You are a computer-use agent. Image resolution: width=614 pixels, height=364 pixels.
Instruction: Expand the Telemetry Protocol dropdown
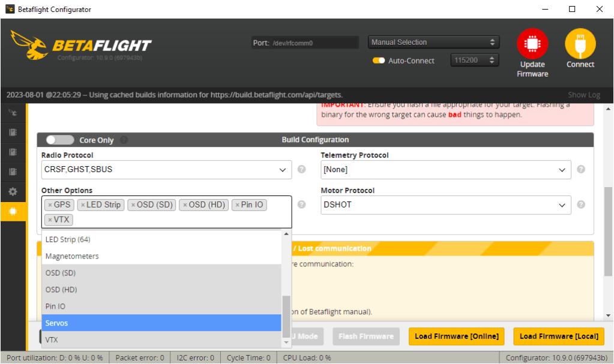click(x=445, y=170)
